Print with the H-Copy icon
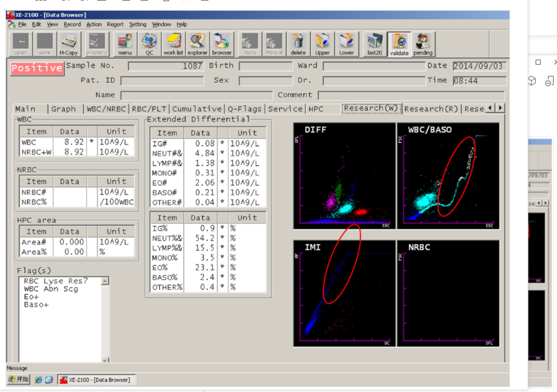 click(69, 44)
